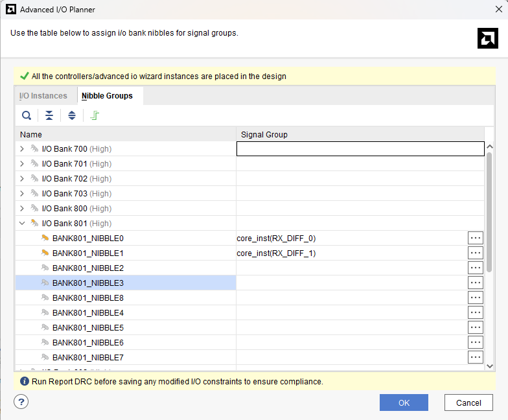Click the Cancel button
Image resolution: width=508 pixels, height=420 pixels.
coord(468,402)
